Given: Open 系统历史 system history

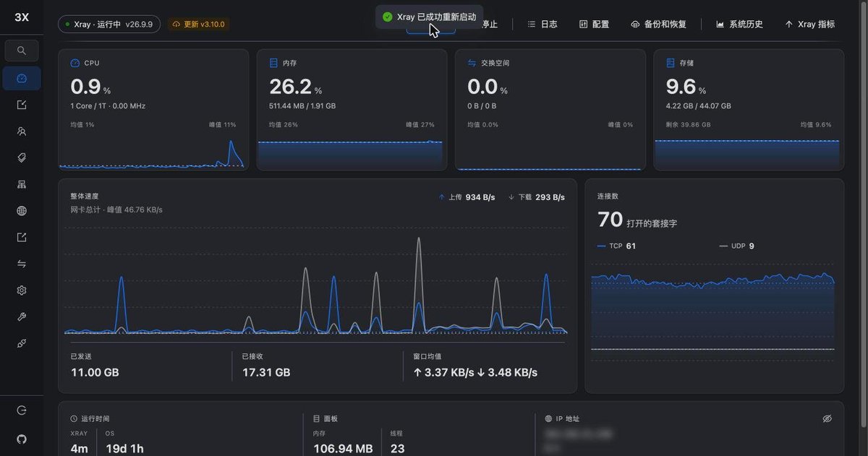Looking at the screenshot, I should pos(739,25).
